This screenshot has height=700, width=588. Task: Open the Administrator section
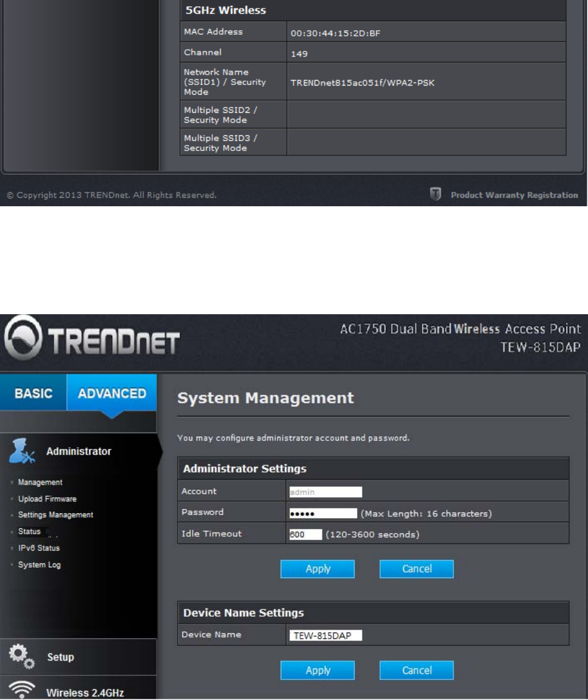[x=79, y=451]
